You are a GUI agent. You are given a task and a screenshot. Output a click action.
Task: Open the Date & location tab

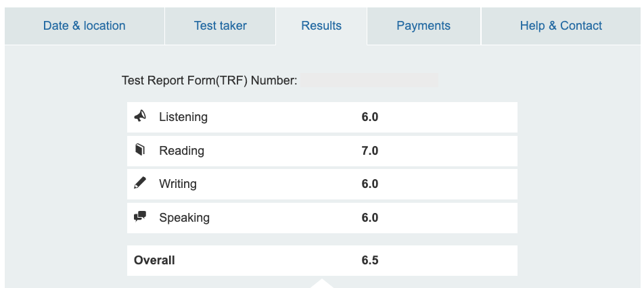pyautogui.click(x=84, y=26)
